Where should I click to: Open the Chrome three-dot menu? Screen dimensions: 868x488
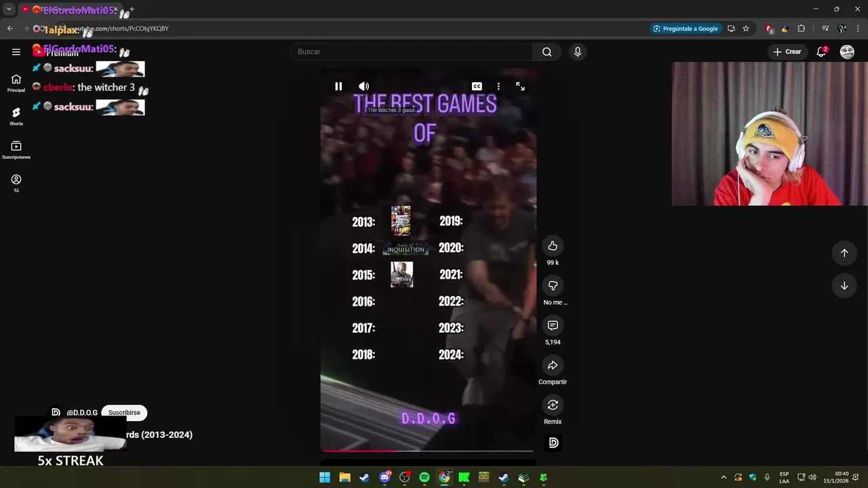click(x=858, y=28)
